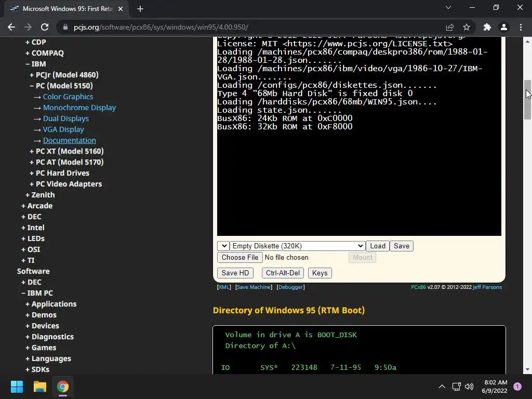Expand the Applications item
The image size is (532, 399).
[51, 304]
